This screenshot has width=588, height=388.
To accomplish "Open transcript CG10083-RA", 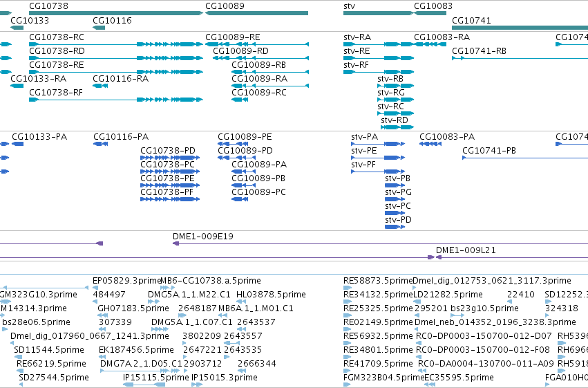I will (442, 37).
